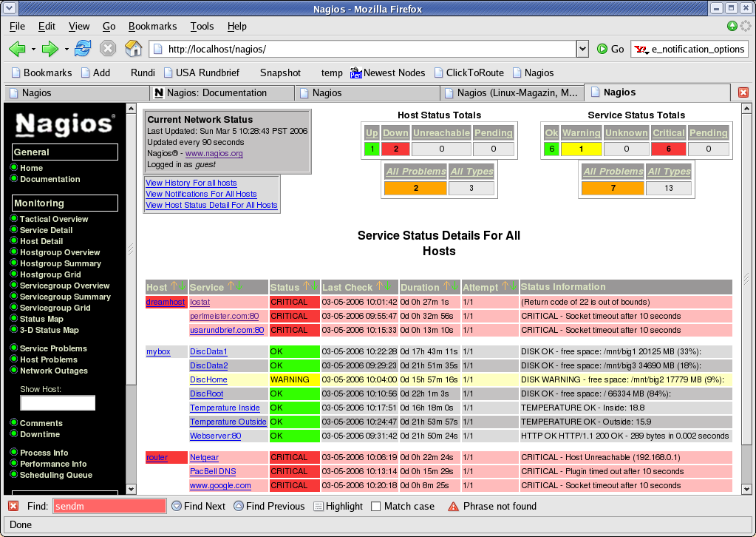Click the red Critical services count 6
Viewport: 756px width, 537px height.
(668, 149)
